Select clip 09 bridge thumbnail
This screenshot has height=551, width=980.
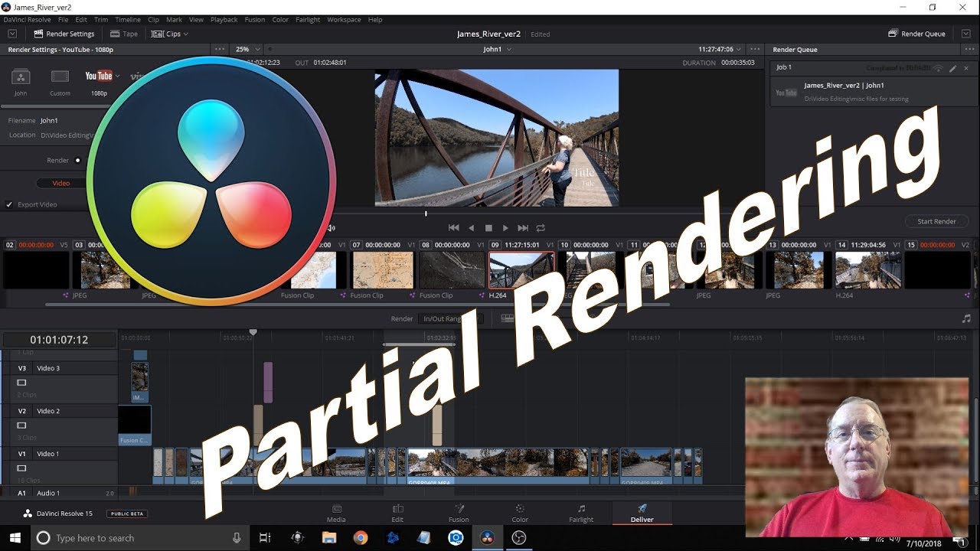click(521, 270)
